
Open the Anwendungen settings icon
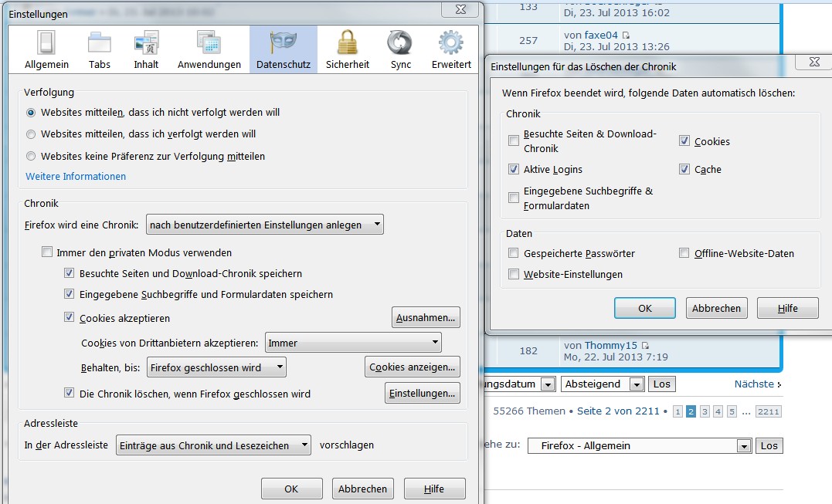pyautogui.click(x=209, y=50)
